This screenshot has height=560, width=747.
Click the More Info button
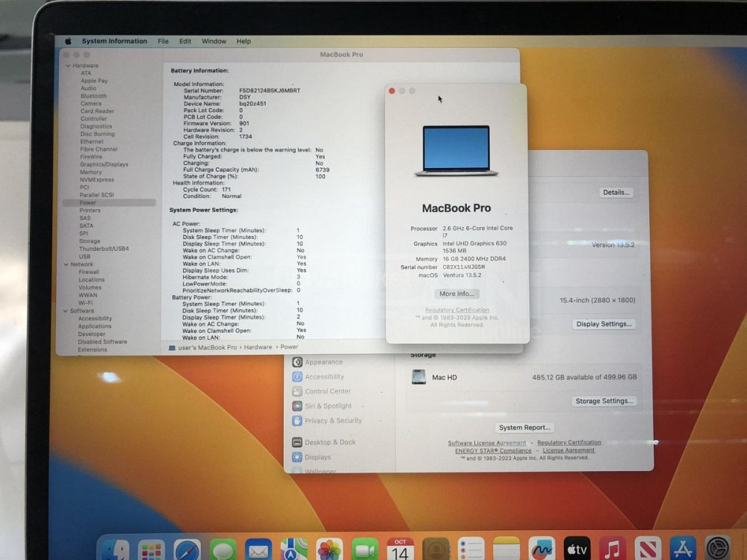(x=456, y=294)
